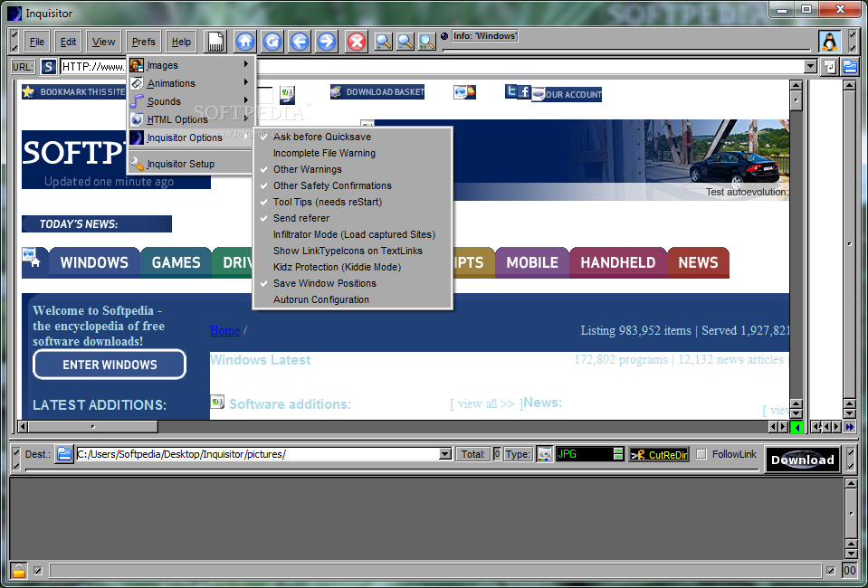Navigate forward with the right arrow
The height and width of the screenshot is (588, 868).
tap(327, 42)
